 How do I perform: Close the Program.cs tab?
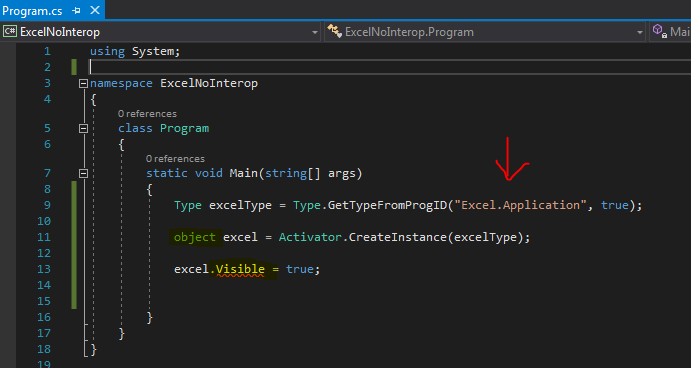95,10
